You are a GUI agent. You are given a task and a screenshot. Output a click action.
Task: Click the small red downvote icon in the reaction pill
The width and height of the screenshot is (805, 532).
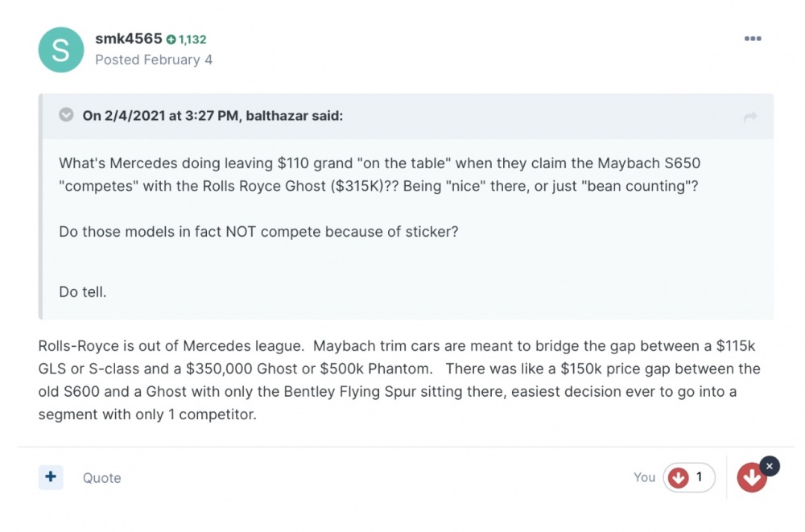click(679, 478)
